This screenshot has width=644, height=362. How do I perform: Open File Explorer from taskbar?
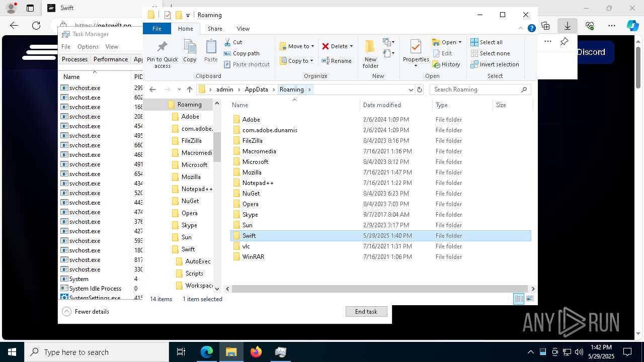point(231,352)
